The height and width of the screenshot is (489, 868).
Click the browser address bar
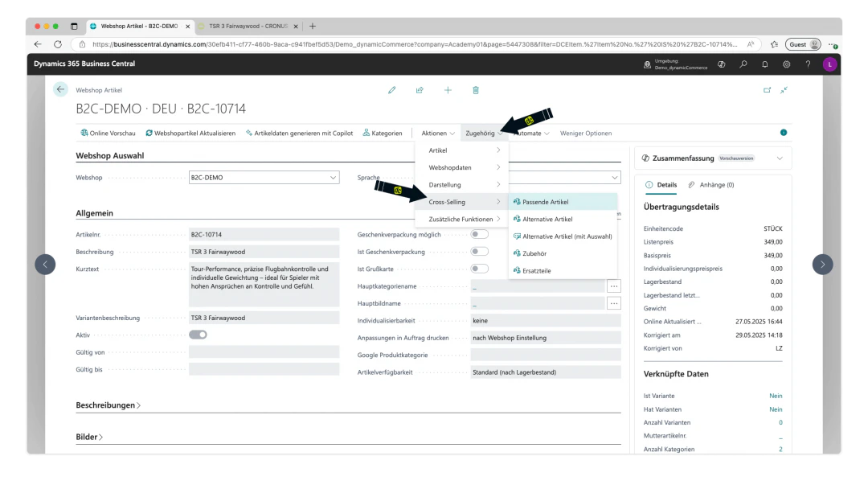pos(414,44)
